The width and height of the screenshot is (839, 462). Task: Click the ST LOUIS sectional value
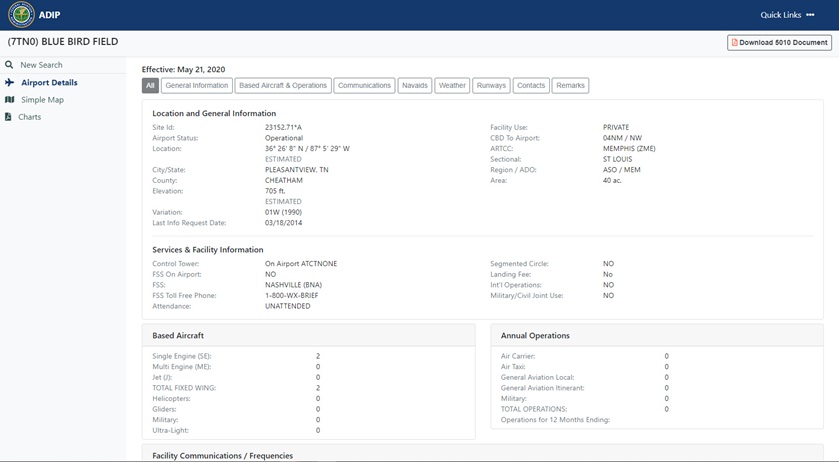point(617,159)
